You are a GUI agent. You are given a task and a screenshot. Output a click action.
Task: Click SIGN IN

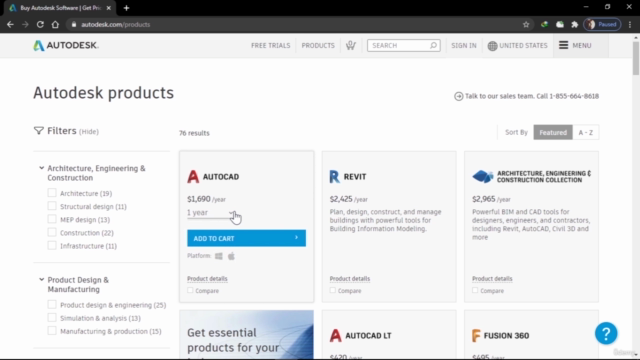(464, 45)
